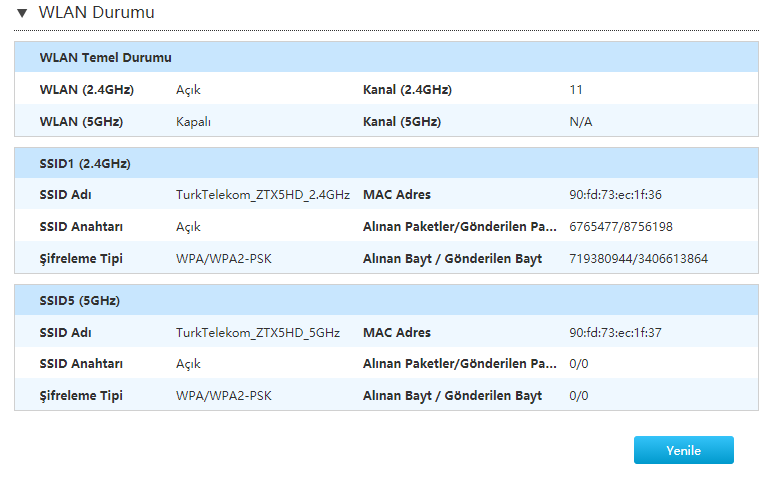Click MAC address 90:fd:73:ec:1f:37
Image resolution: width=769 pixels, height=478 pixels.
pyautogui.click(x=615, y=332)
